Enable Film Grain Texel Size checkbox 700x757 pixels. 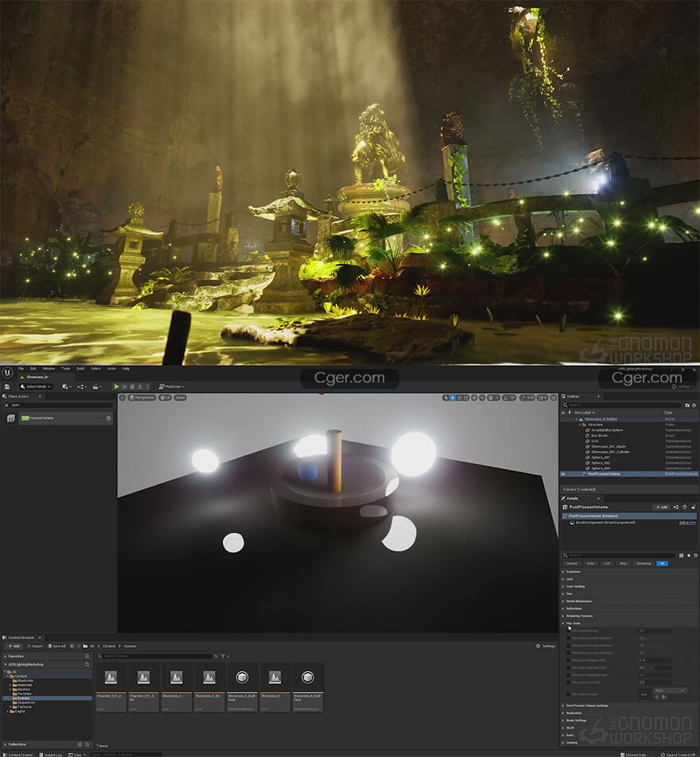[568, 682]
